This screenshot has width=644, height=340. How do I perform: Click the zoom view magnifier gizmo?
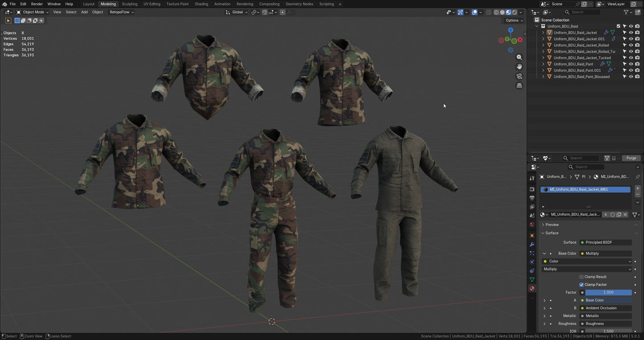point(519,57)
